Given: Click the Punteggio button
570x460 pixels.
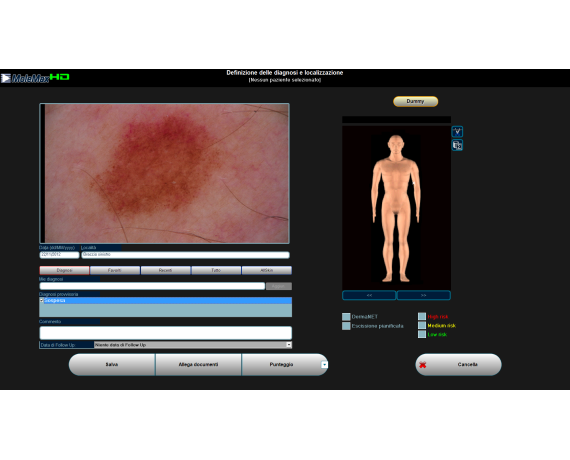Looking at the screenshot, I should 281,364.
